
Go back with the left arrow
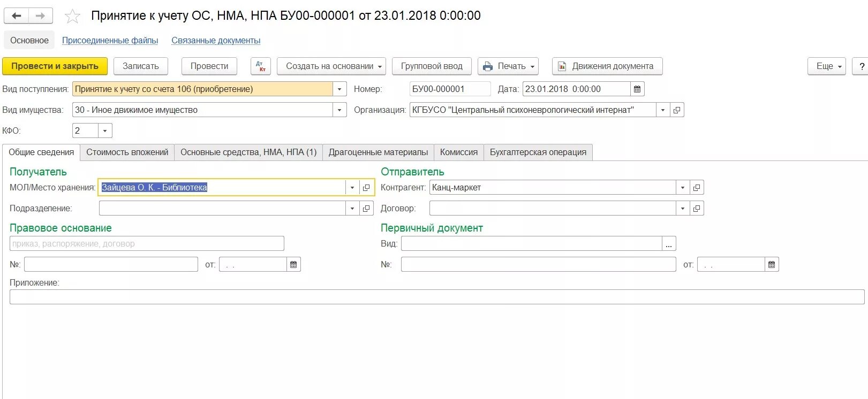tap(17, 16)
